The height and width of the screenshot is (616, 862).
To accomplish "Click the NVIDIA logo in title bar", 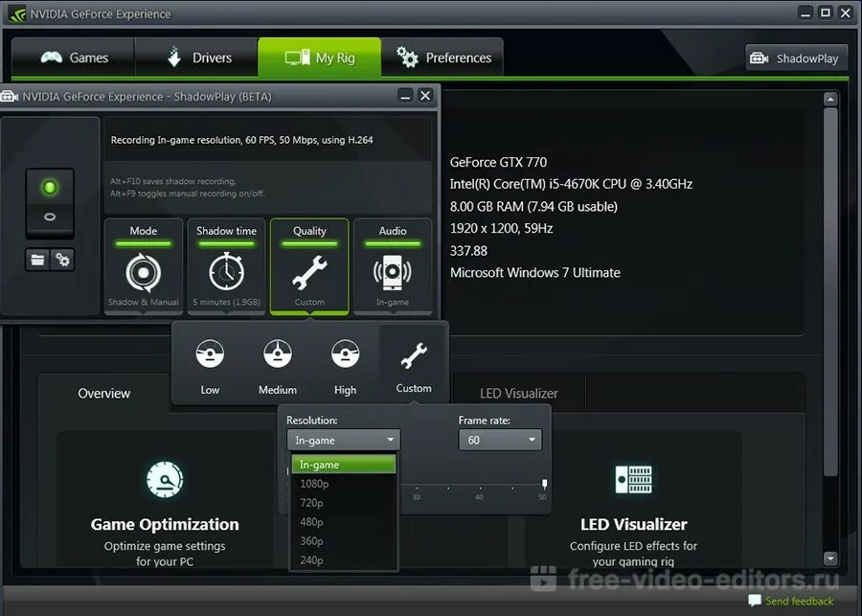I will pos(16,13).
